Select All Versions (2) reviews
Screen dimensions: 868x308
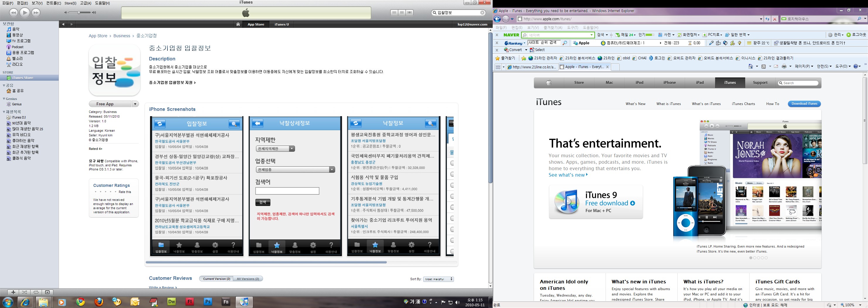(248, 279)
